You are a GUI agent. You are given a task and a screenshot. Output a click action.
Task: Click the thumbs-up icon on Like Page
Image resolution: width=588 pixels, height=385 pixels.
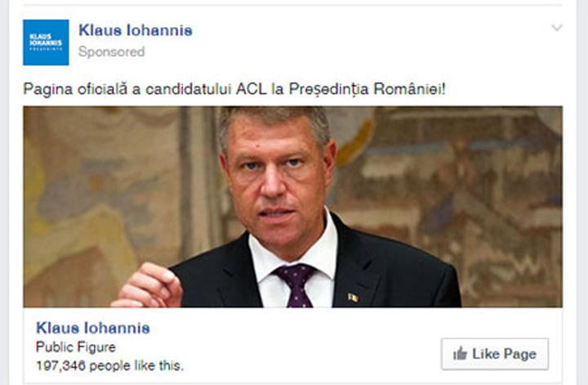[x=460, y=353]
